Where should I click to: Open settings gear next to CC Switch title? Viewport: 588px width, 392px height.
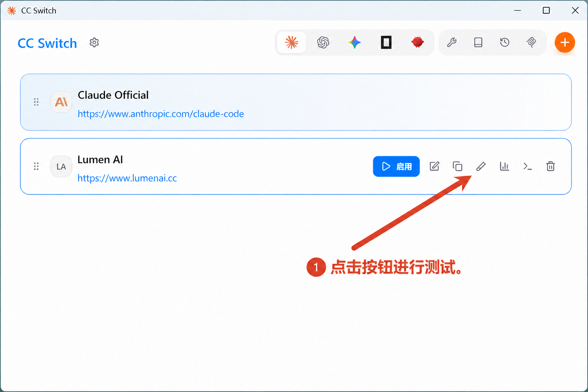(94, 42)
